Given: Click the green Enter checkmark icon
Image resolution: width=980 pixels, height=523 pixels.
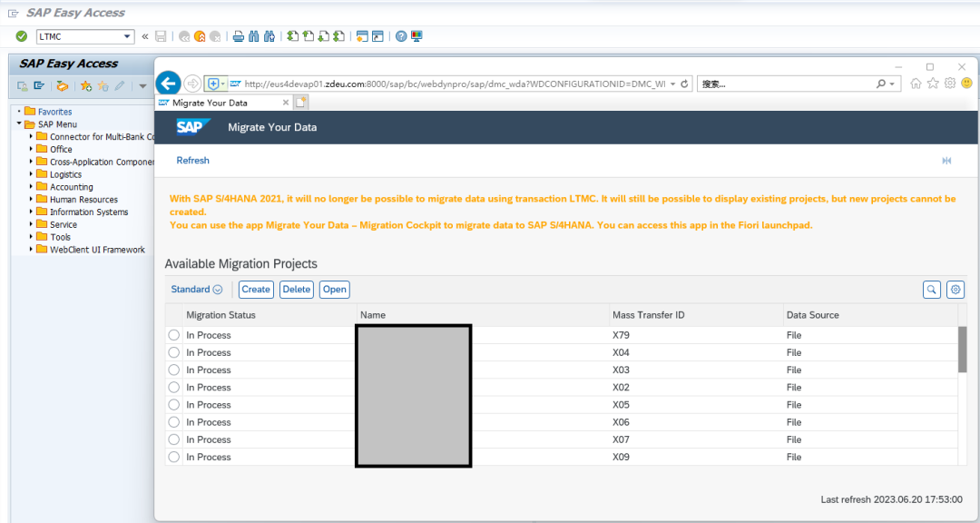Looking at the screenshot, I should 22,36.
